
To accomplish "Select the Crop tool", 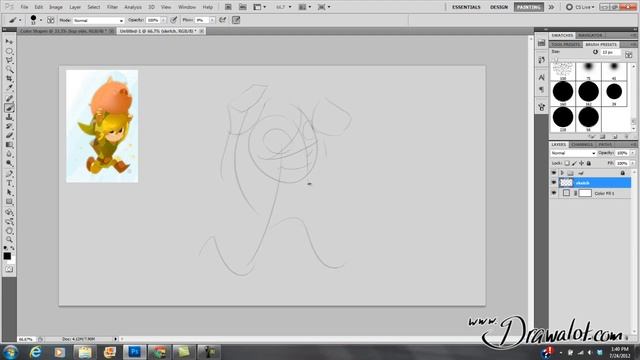I will click(x=9, y=78).
